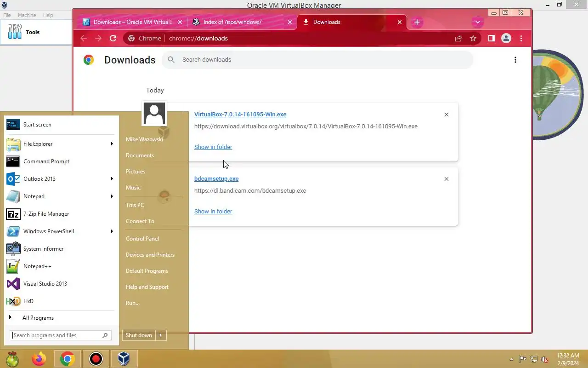Share this page from address bar
The height and width of the screenshot is (368, 588).
point(458,39)
